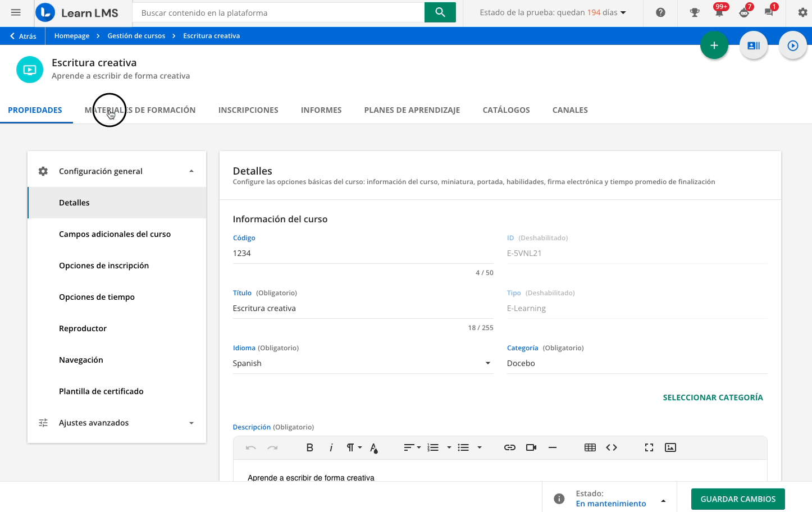This screenshot has width=812, height=512.
Task: Click the course thumbnail icon next to Escritura creativa
Action: 30,70
